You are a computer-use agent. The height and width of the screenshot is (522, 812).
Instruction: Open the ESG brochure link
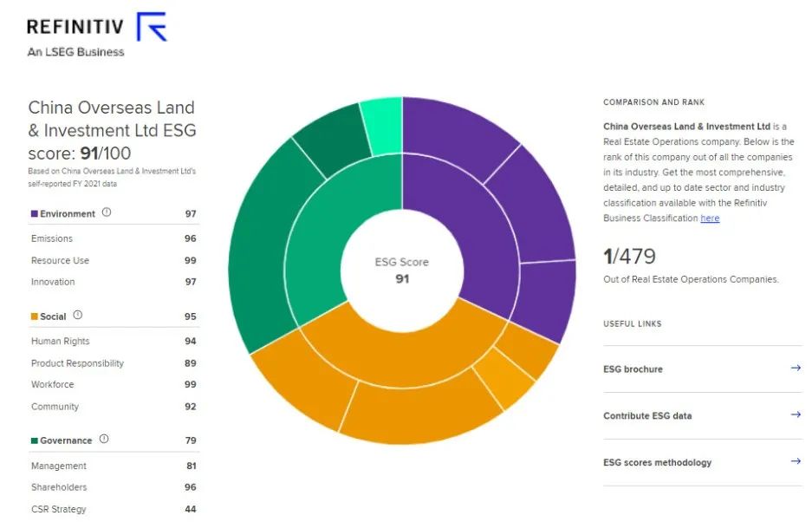[633, 369]
